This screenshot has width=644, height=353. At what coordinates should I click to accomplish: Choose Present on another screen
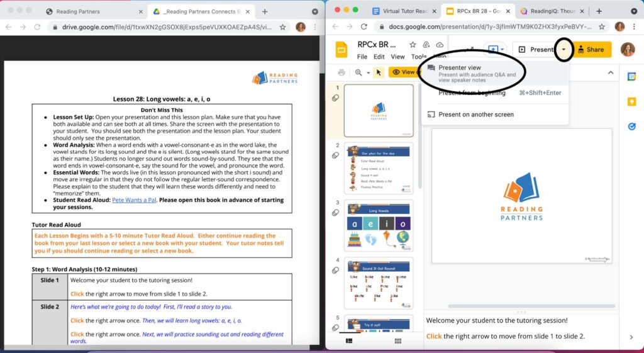pos(495,115)
